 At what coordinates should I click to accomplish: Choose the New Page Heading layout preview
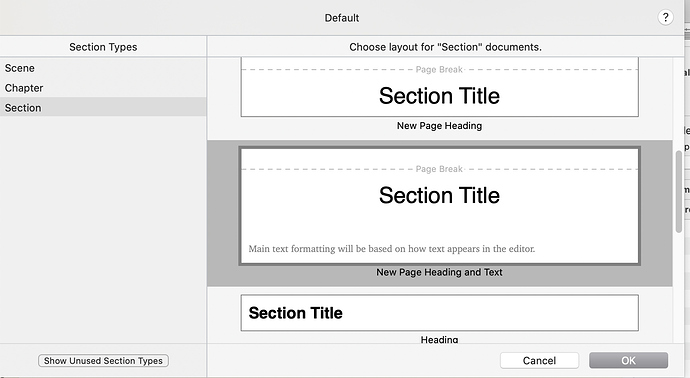(x=439, y=87)
